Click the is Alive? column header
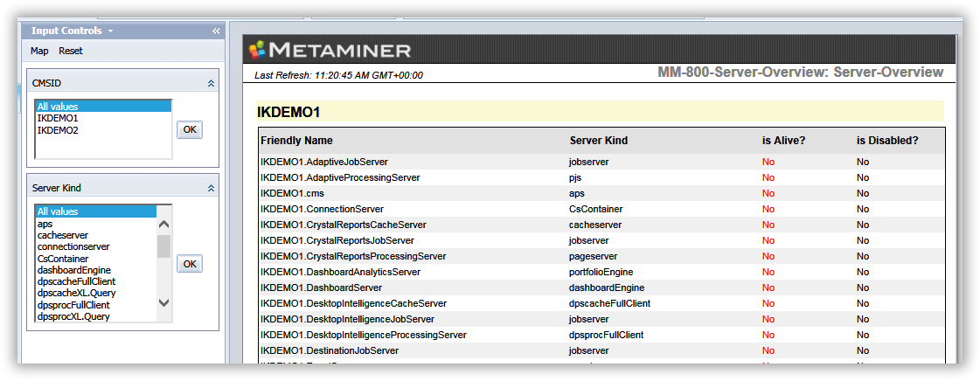980x381 pixels. 784,141
